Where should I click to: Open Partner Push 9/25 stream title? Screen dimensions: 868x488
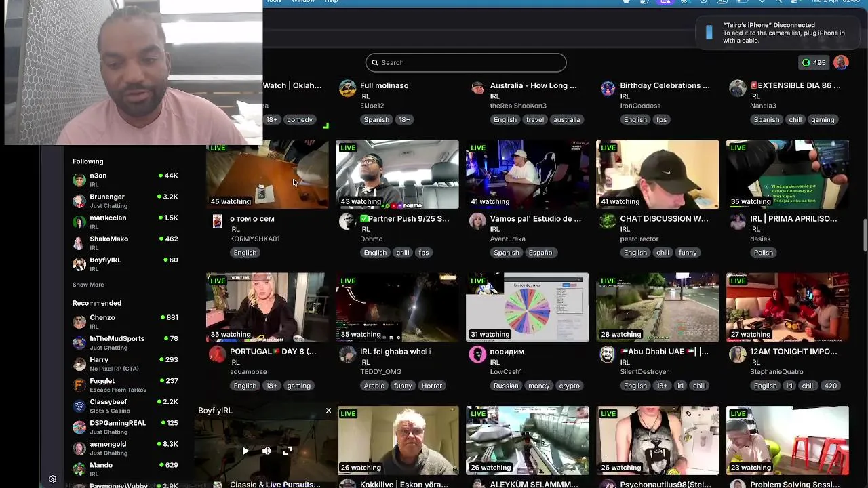405,219
